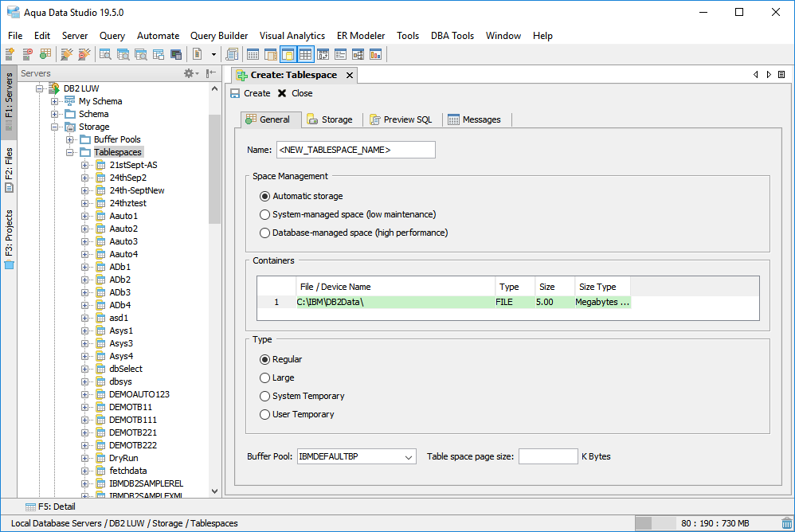This screenshot has height=532, width=795.
Task: Click the Unregister Server toolbar icon
Action: point(27,54)
